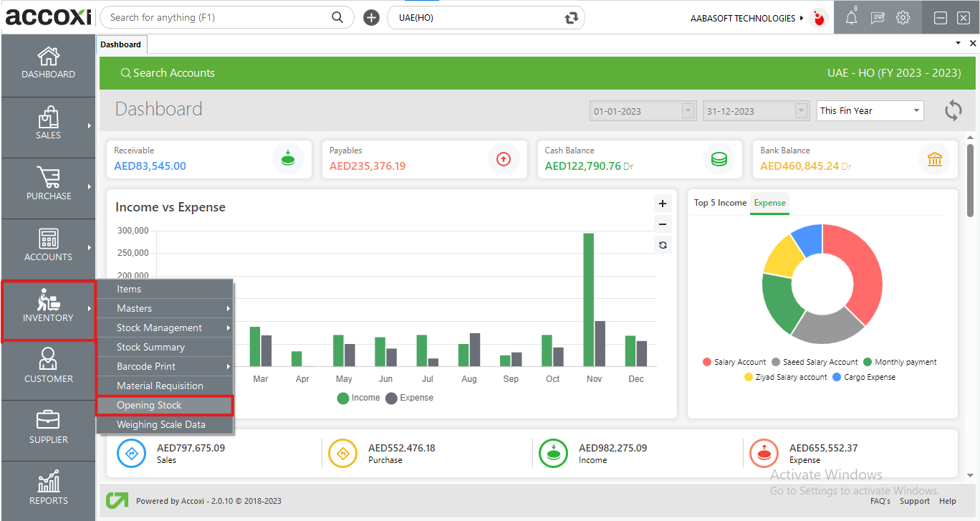Open the messages icon in the top bar
This screenshot has width=980, height=521.
tap(877, 19)
